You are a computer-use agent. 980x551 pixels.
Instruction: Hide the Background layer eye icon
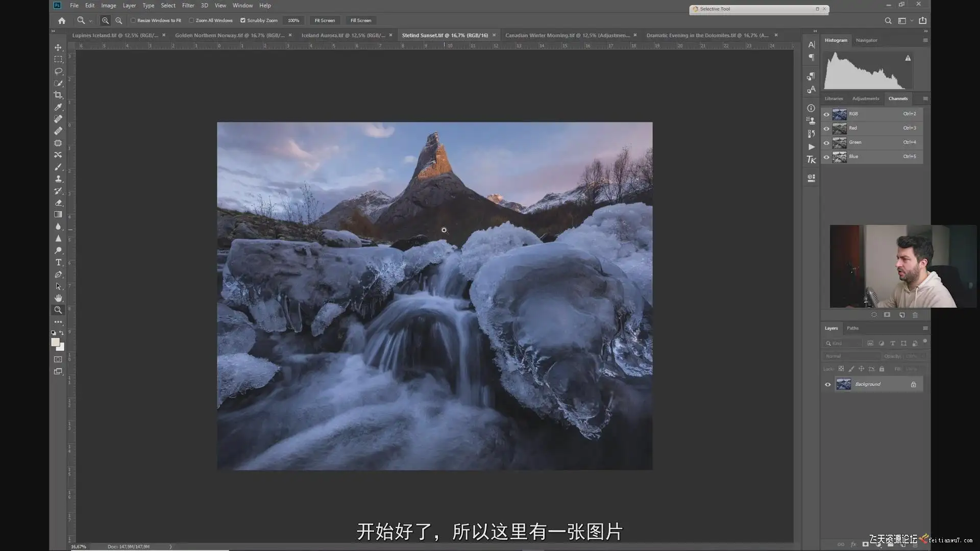(828, 385)
